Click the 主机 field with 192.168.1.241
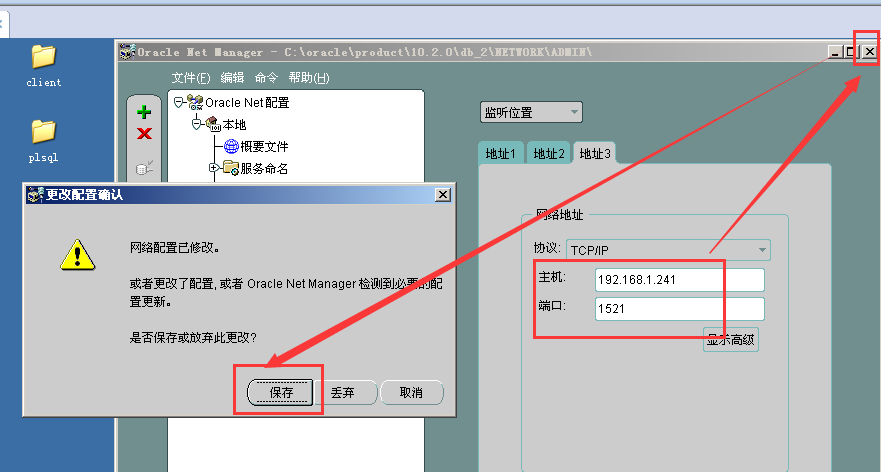The width and height of the screenshot is (881, 472). pyautogui.click(x=680, y=280)
